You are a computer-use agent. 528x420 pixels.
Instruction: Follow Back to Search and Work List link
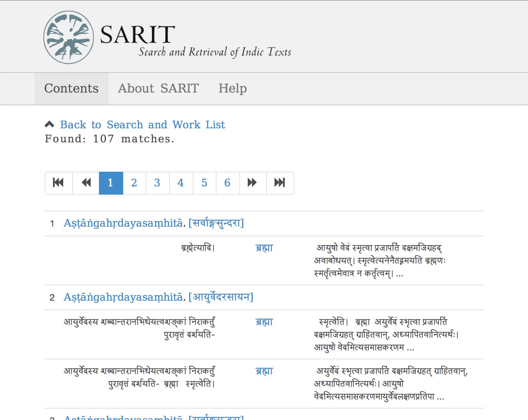142,124
